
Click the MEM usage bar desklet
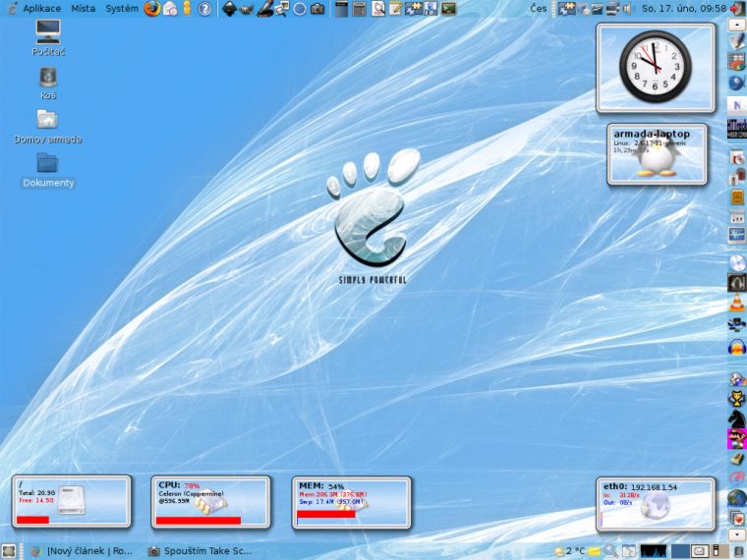(x=352, y=502)
